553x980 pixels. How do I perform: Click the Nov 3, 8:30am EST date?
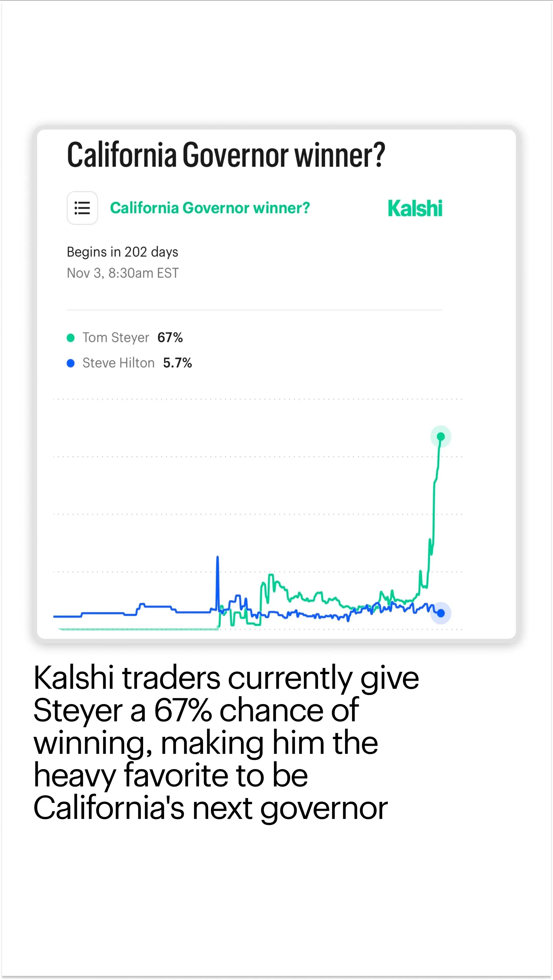[123, 273]
